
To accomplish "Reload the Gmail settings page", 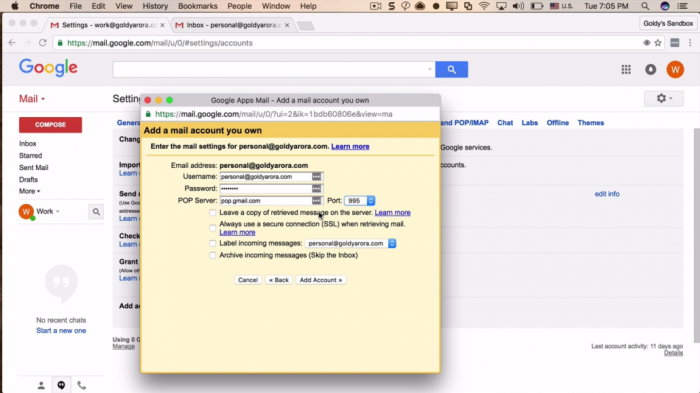I will pos(42,43).
